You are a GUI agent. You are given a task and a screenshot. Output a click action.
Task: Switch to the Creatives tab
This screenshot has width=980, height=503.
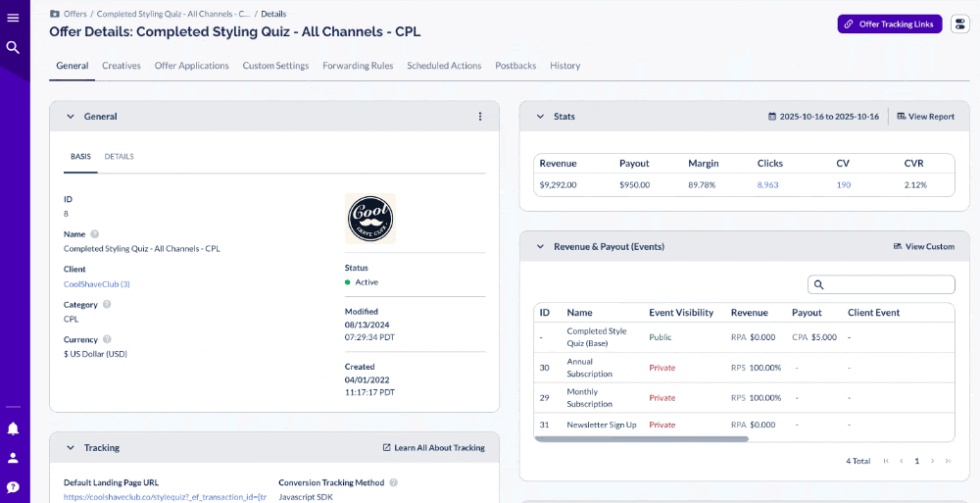coord(122,66)
